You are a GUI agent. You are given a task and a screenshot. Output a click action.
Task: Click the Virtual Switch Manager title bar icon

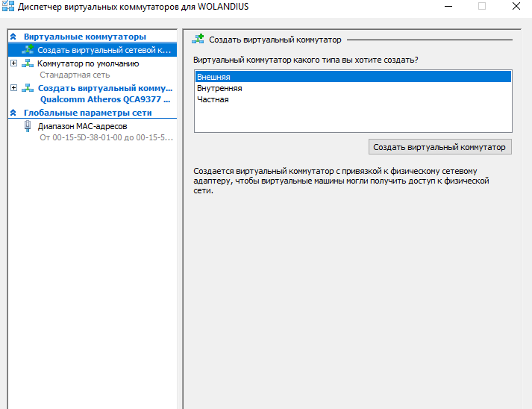tap(8, 6)
